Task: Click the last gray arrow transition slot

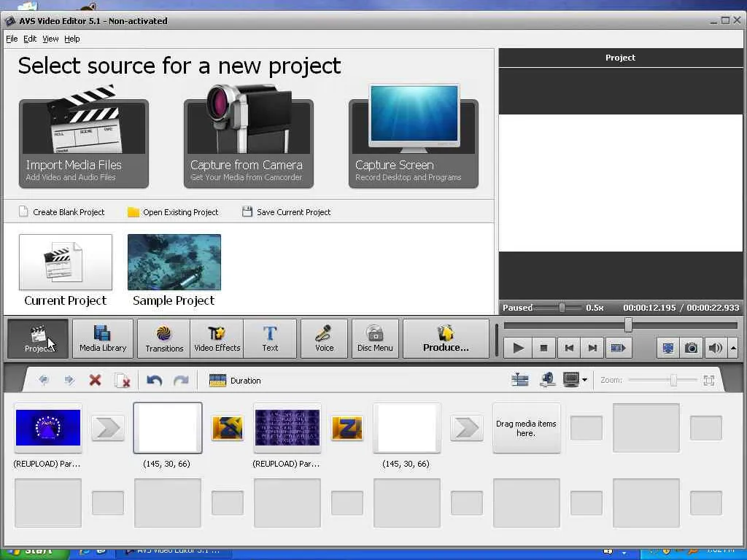Action: point(466,427)
